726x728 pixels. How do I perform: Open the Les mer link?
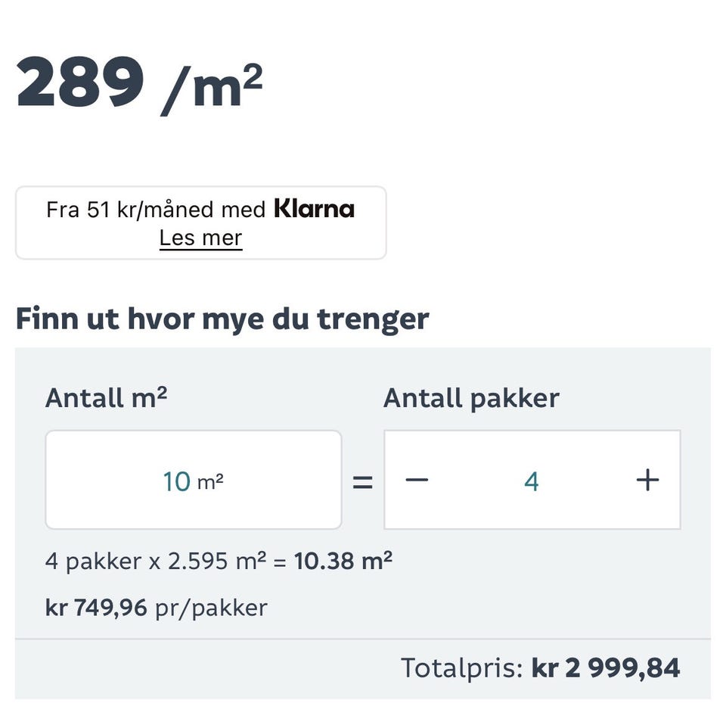200,238
